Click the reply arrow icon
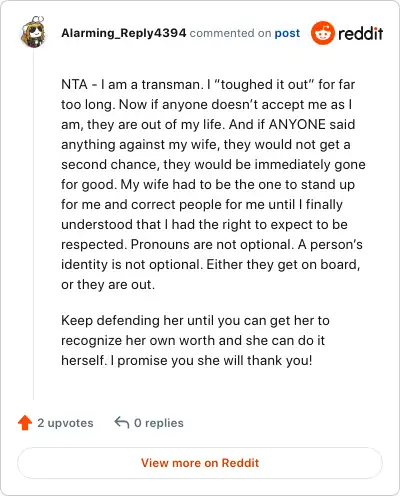Viewport: 400px width, 496px height. [x=122, y=422]
